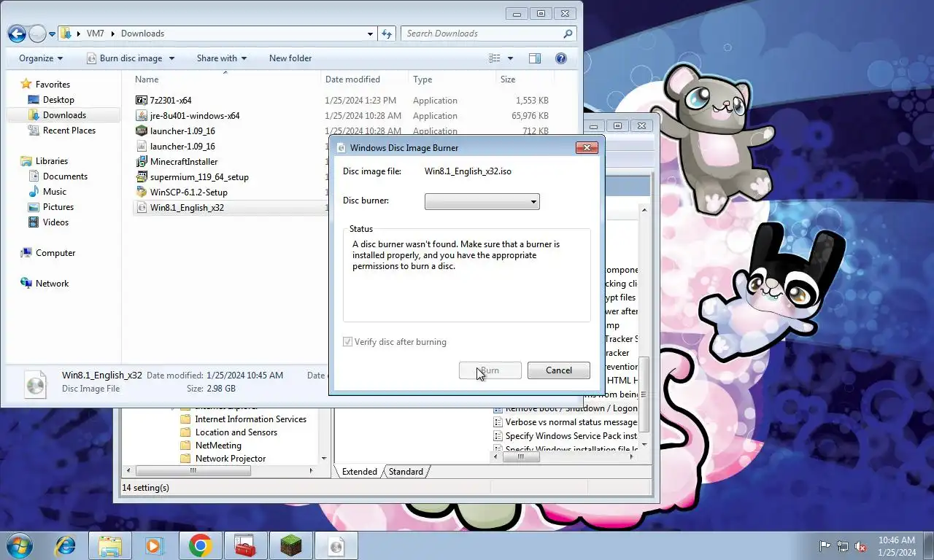The height and width of the screenshot is (560, 934).
Task: Open the Disc burner dropdown
Action: 482,201
